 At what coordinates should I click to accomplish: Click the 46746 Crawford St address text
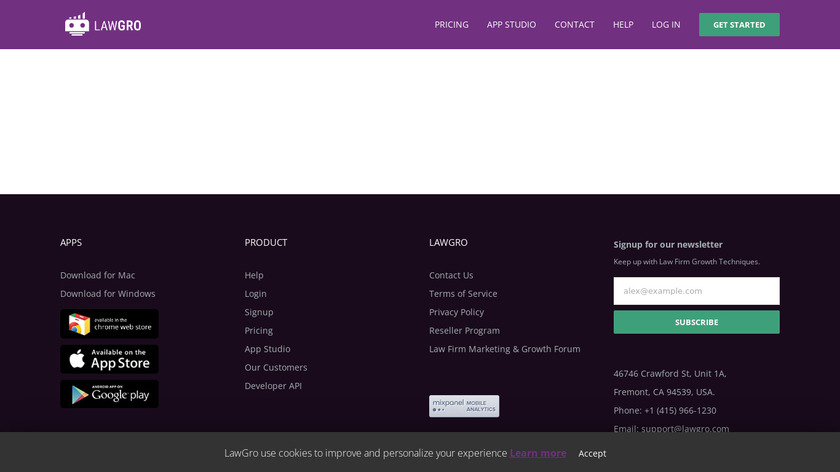tap(670, 373)
